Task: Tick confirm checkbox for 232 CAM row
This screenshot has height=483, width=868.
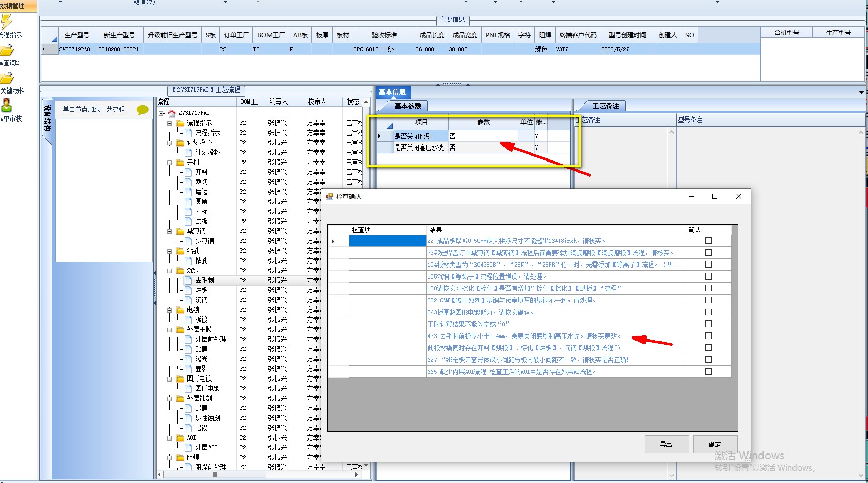Action: pos(708,300)
